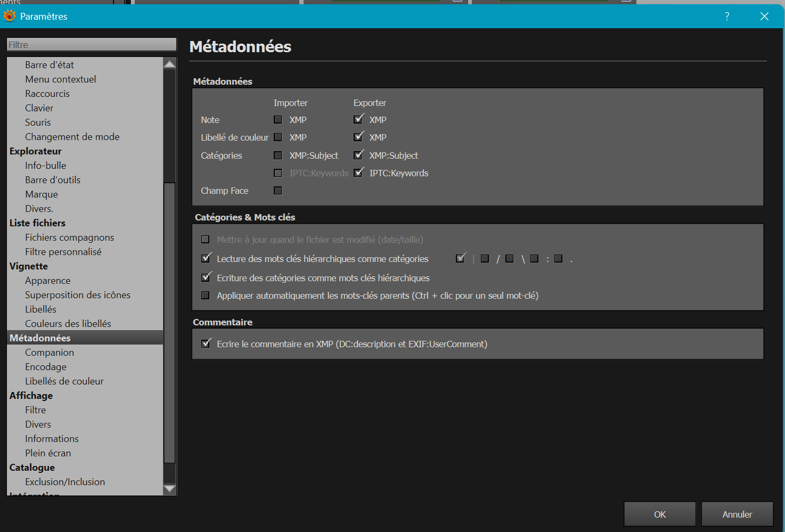Image resolution: width=785 pixels, height=532 pixels.
Task: Click the scroll up arrow in settings list
Action: (x=169, y=64)
